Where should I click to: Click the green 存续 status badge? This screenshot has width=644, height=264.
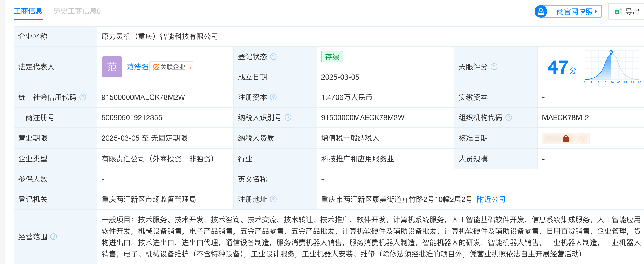pos(332,57)
